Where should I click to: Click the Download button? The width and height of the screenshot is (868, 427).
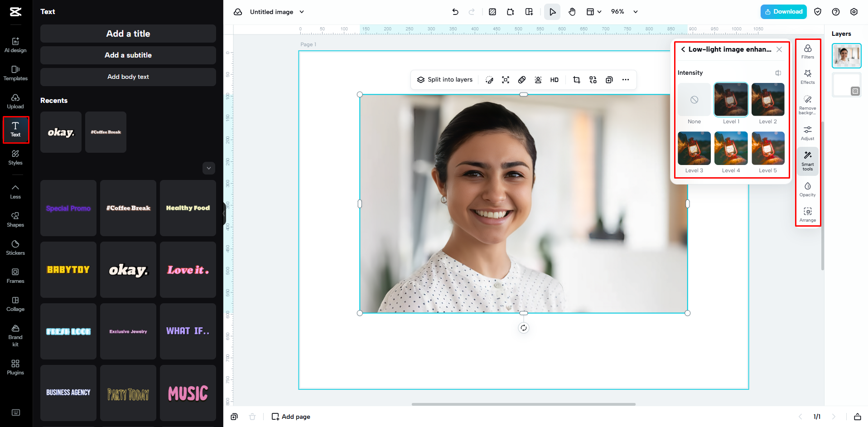pyautogui.click(x=783, y=11)
